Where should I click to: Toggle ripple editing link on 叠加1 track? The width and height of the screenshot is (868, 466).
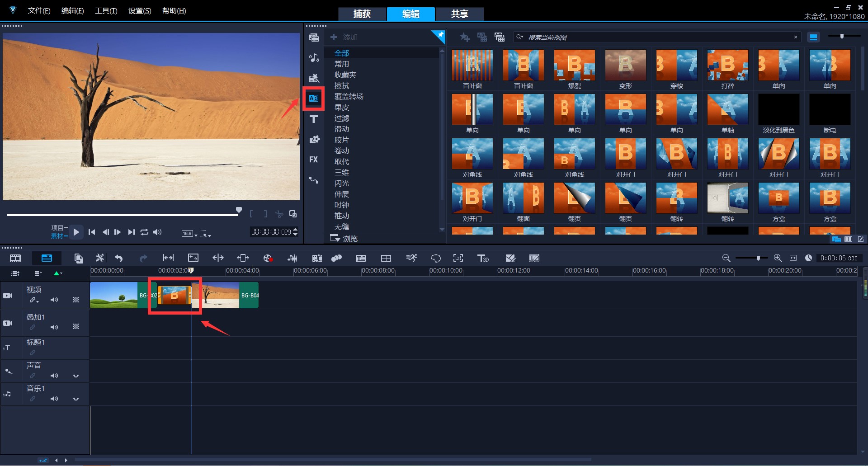(x=33, y=327)
